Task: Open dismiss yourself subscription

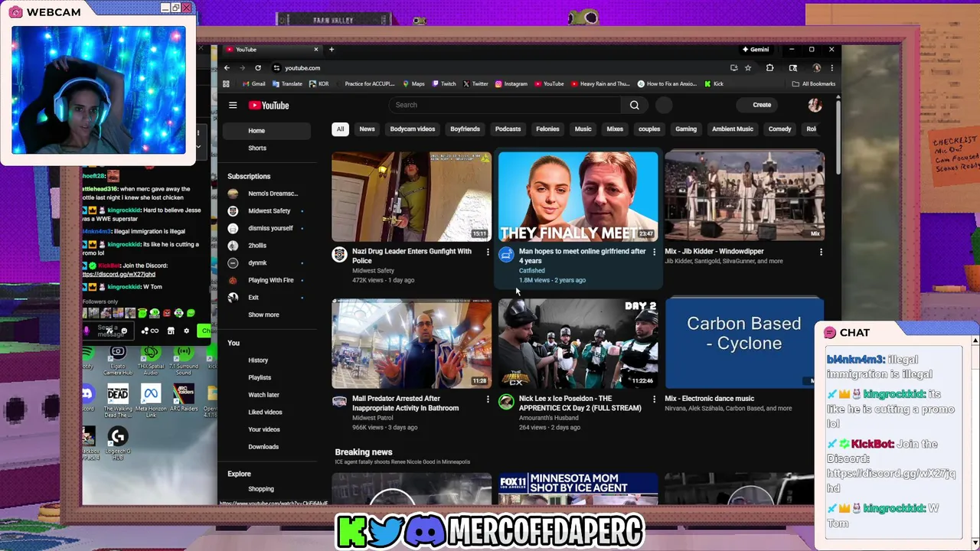Action: click(x=266, y=228)
